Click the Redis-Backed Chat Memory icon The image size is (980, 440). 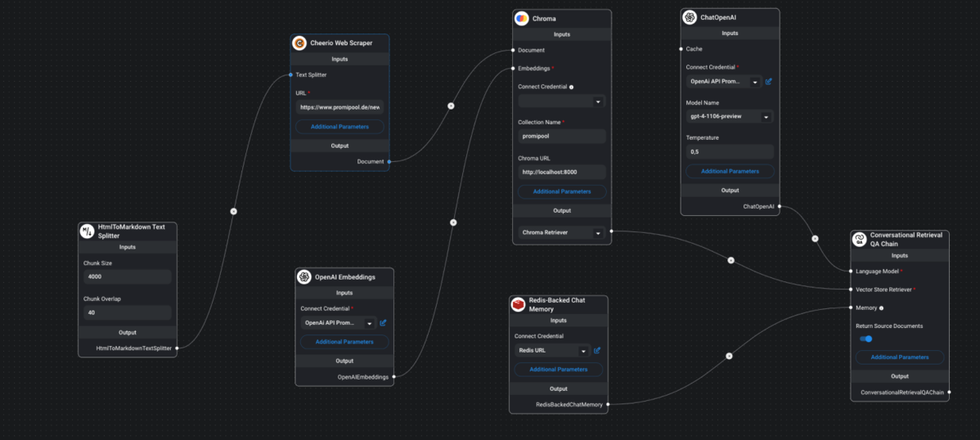pyautogui.click(x=518, y=304)
